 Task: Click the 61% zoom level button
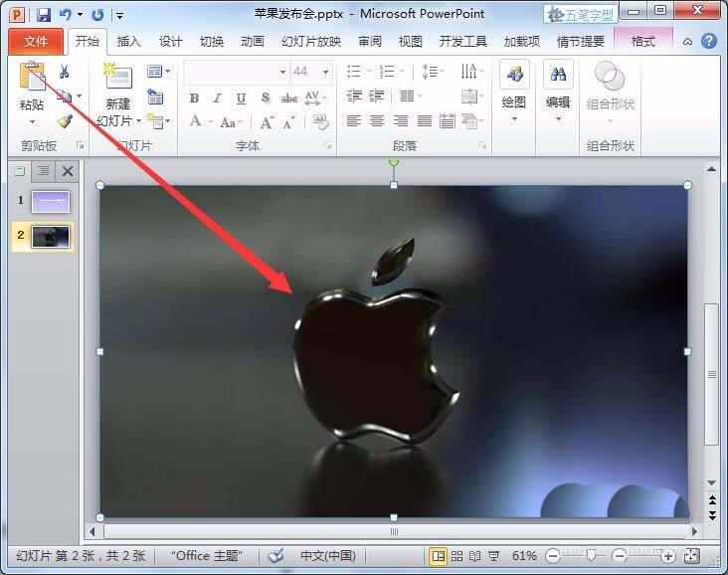524,555
